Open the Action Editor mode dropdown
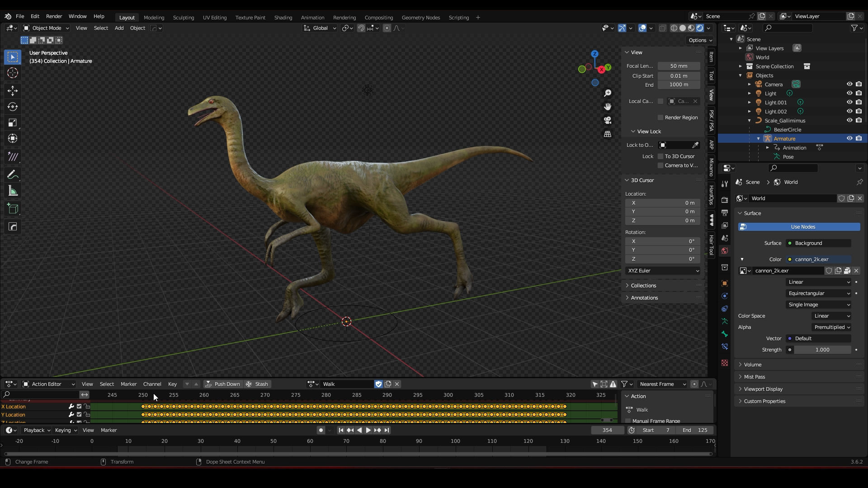Viewport: 868px width, 488px height. point(48,384)
